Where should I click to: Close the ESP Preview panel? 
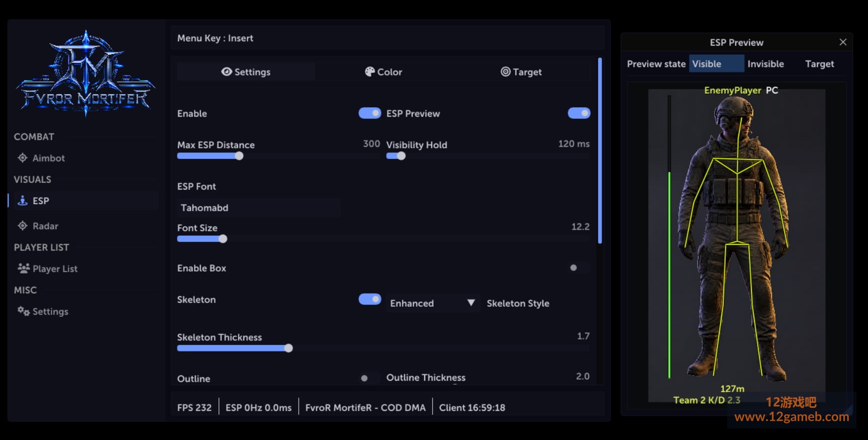point(843,42)
